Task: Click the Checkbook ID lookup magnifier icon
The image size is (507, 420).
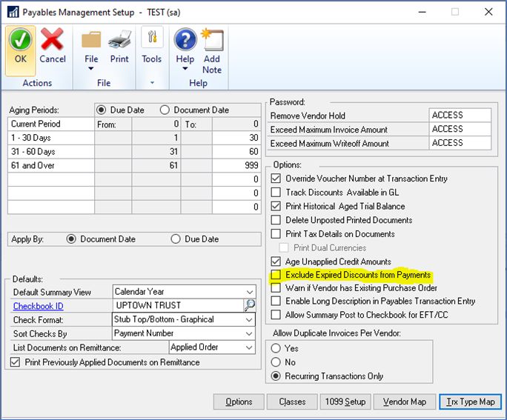Action: [x=250, y=305]
